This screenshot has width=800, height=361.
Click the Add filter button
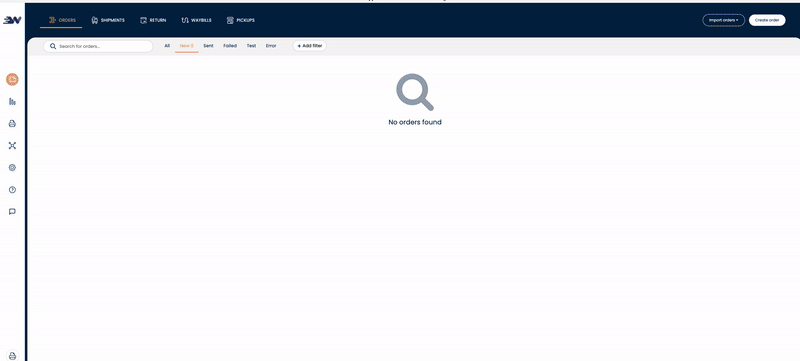tap(310, 46)
